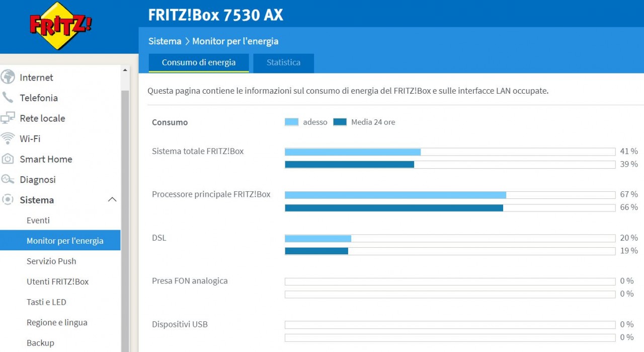Click the Sistema totale 'adesso' consumption bar
This screenshot has height=352, width=644.
pyautogui.click(x=352, y=152)
